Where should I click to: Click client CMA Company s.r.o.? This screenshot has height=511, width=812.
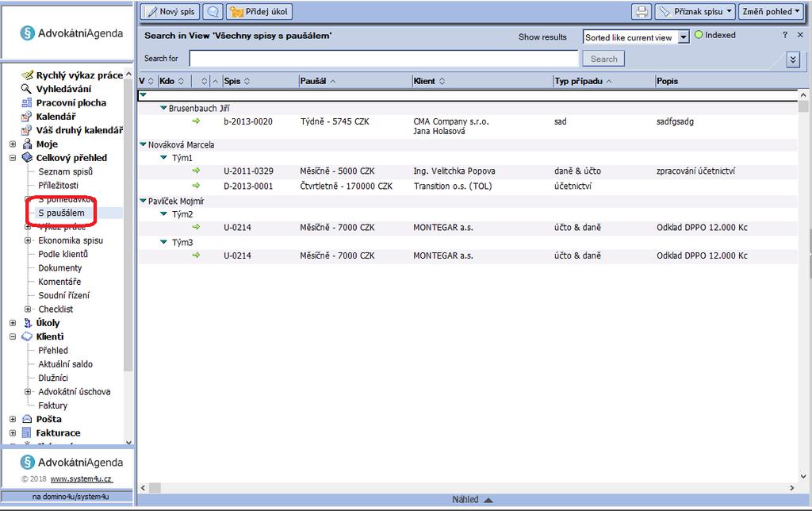coord(451,121)
